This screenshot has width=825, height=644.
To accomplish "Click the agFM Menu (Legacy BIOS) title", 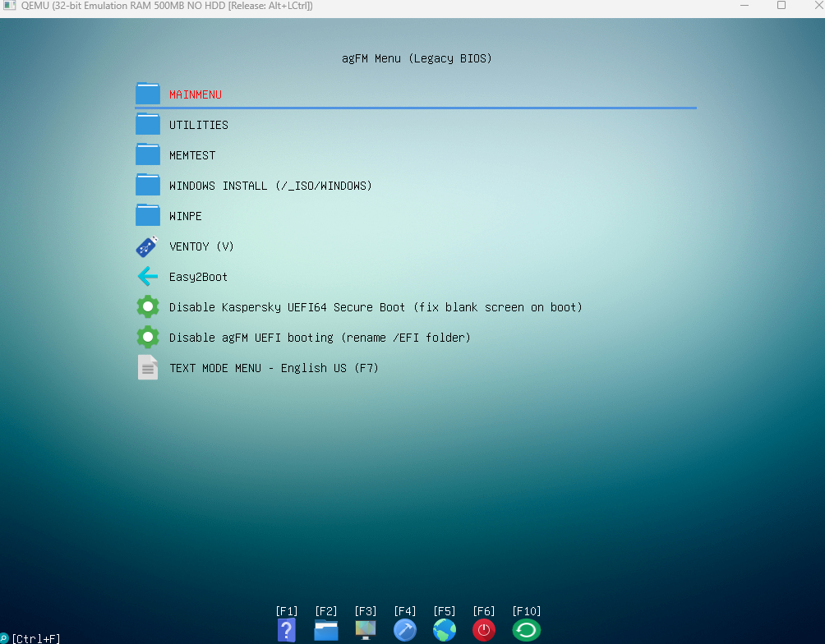I will click(x=417, y=58).
